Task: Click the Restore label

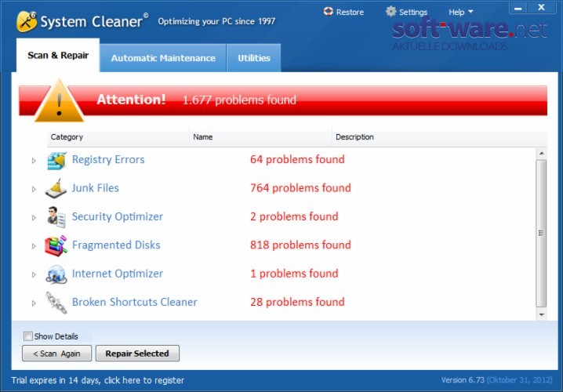Action: 350,13
